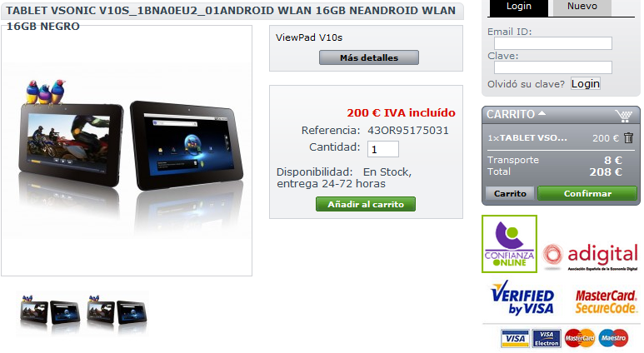Image resolution: width=644 pixels, height=353 pixels.
Task: Select the Login tab
Action: [519, 7]
